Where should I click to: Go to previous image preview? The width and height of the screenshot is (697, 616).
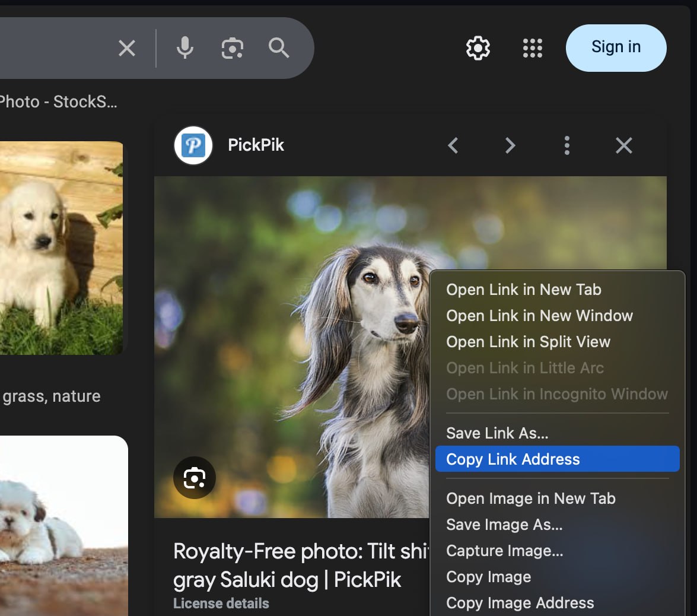pyautogui.click(x=453, y=145)
